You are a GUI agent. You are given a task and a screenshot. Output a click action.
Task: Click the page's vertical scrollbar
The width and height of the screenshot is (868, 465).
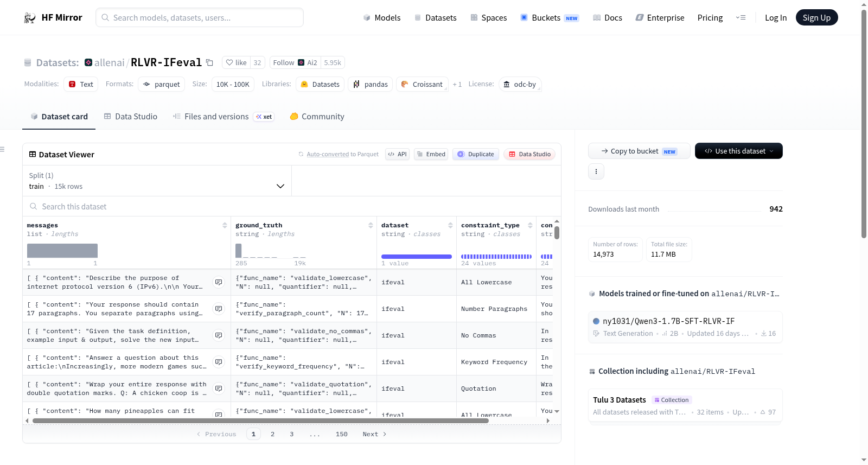coord(864,124)
